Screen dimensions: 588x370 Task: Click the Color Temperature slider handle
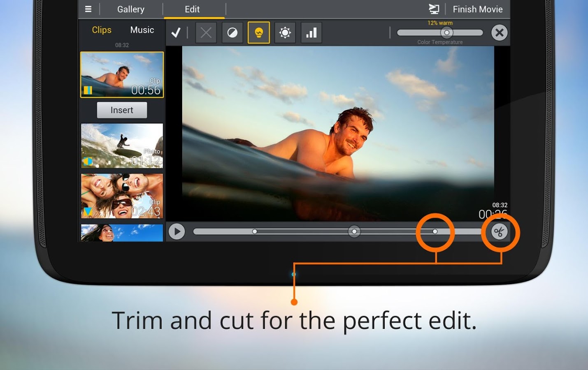(446, 32)
